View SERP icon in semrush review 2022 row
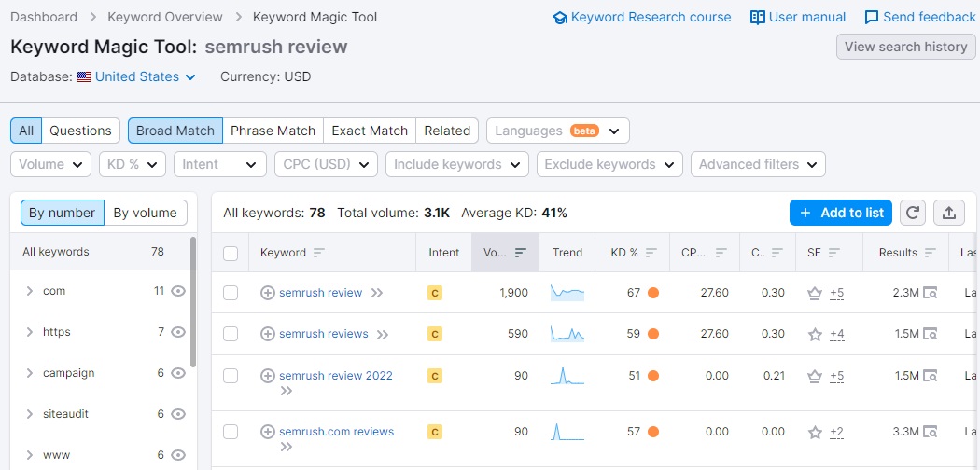This screenshot has height=470, width=980. [930, 376]
